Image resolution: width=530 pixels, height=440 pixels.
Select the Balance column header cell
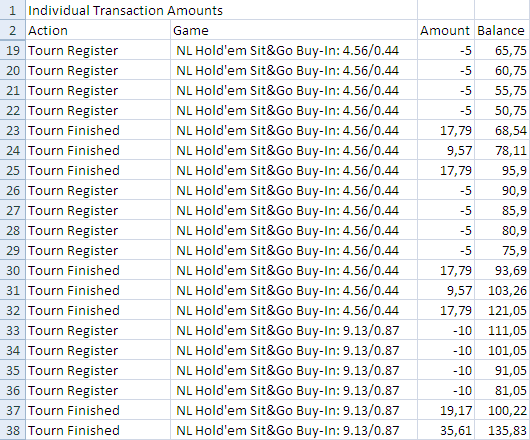tap(502, 30)
